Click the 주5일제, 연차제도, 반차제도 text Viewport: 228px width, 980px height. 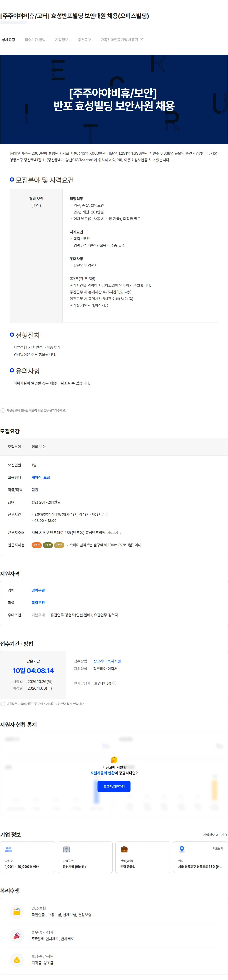pyautogui.click(x=53, y=939)
